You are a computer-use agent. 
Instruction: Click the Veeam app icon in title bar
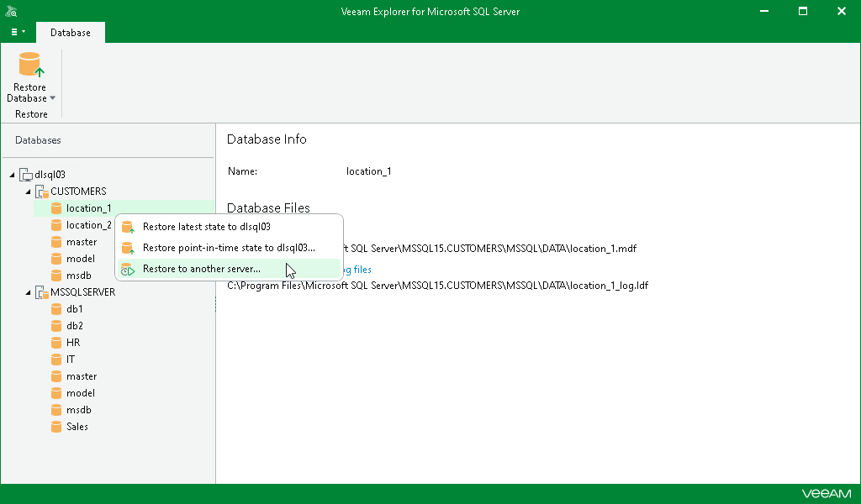pyautogui.click(x=10, y=11)
